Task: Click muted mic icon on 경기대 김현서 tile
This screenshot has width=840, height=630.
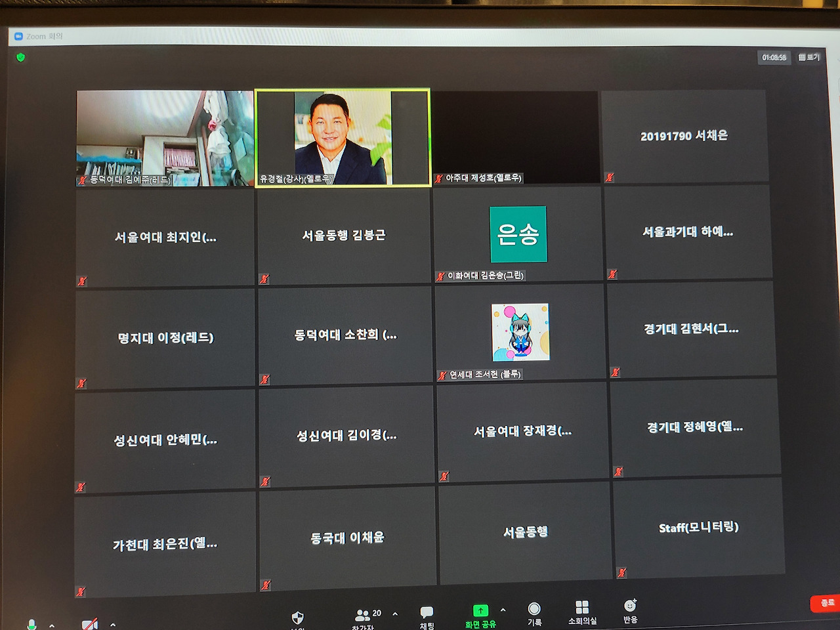Action: pyautogui.click(x=615, y=373)
